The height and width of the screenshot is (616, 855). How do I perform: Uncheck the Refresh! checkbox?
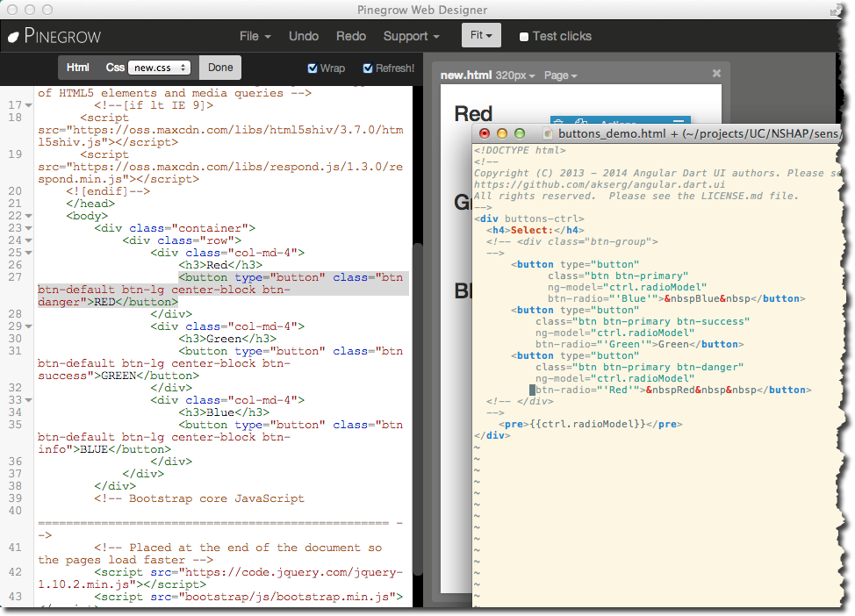(x=368, y=68)
